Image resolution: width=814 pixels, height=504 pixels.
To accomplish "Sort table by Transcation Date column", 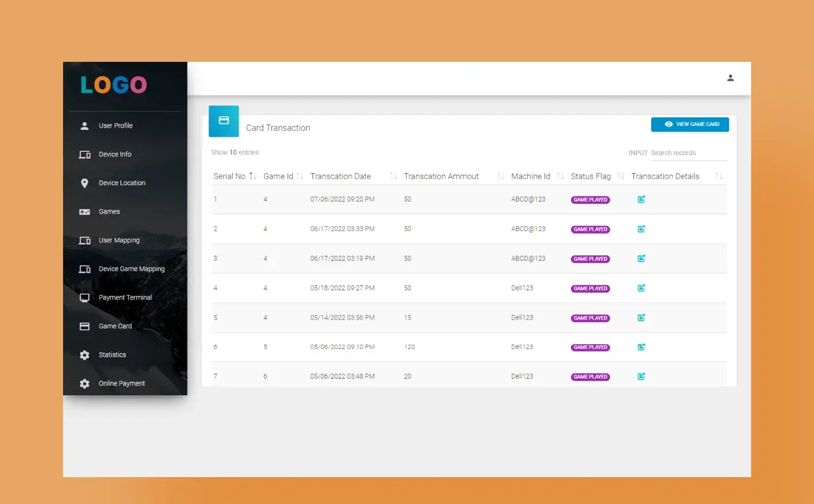I will click(341, 176).
